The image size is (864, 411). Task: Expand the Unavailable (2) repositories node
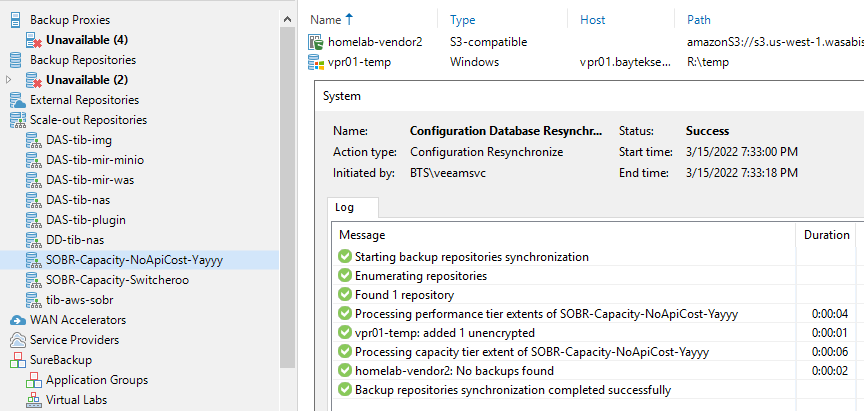(x=8, y=80)
